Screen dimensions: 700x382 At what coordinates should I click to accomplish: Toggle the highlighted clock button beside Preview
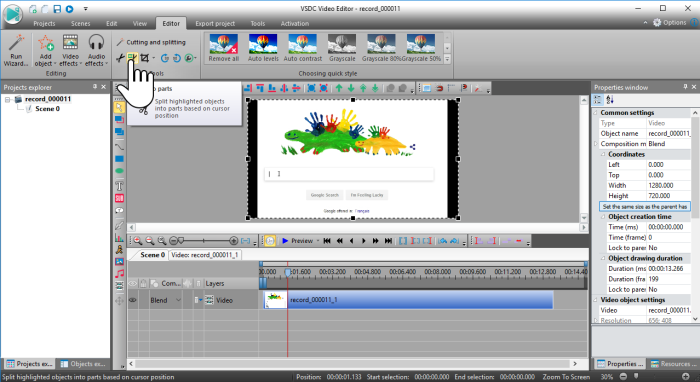[270, 241]
